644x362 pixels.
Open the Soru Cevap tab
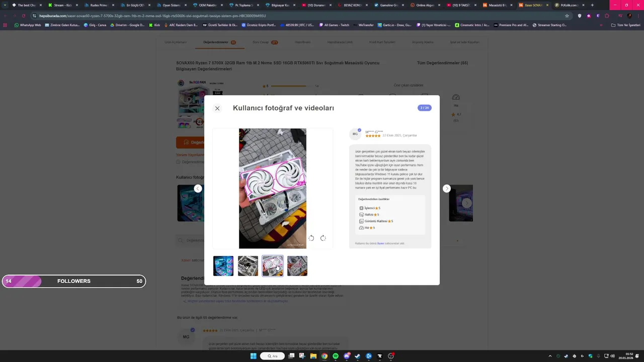[265, 42]
